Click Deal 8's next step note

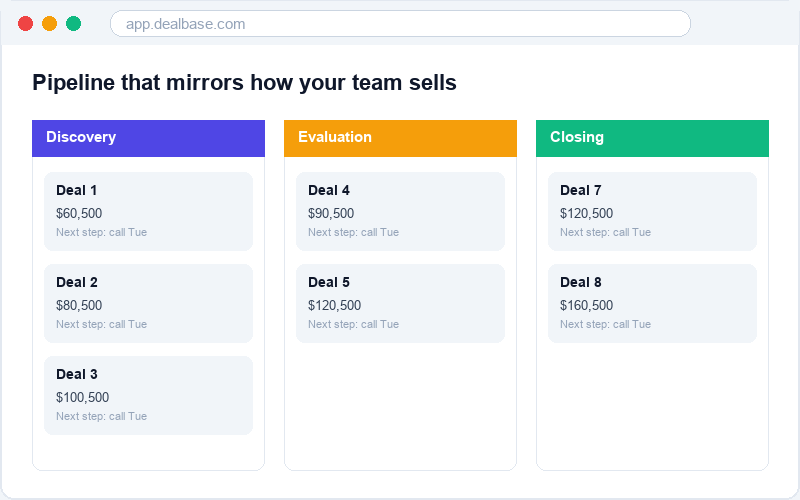click(x=606, y=324)
